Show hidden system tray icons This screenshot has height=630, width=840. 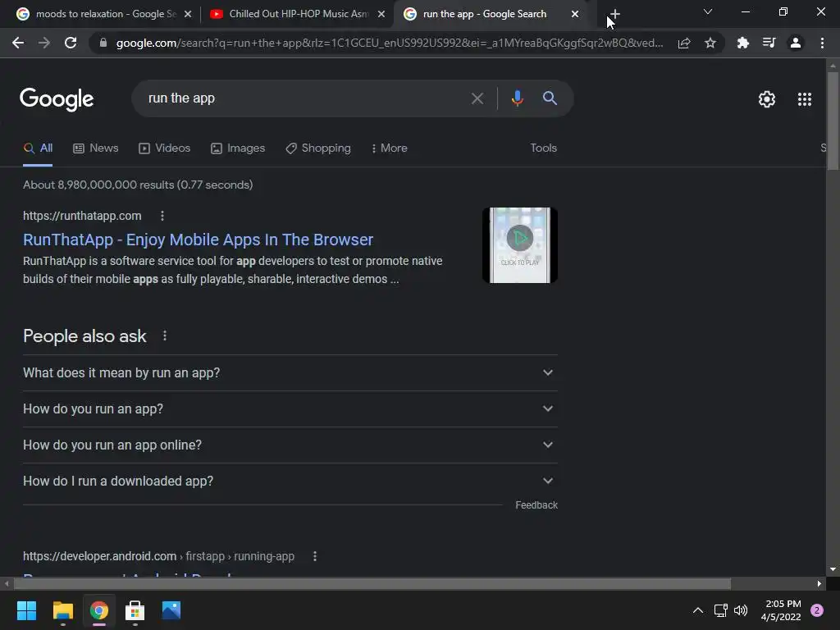pyautogui.click(x=697, y=610)
